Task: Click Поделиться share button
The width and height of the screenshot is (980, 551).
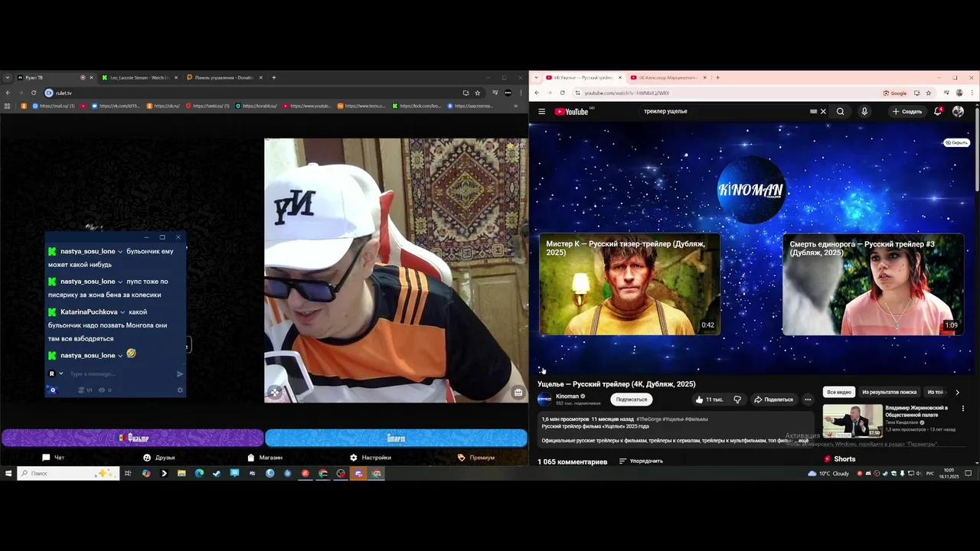Action: 773,399
